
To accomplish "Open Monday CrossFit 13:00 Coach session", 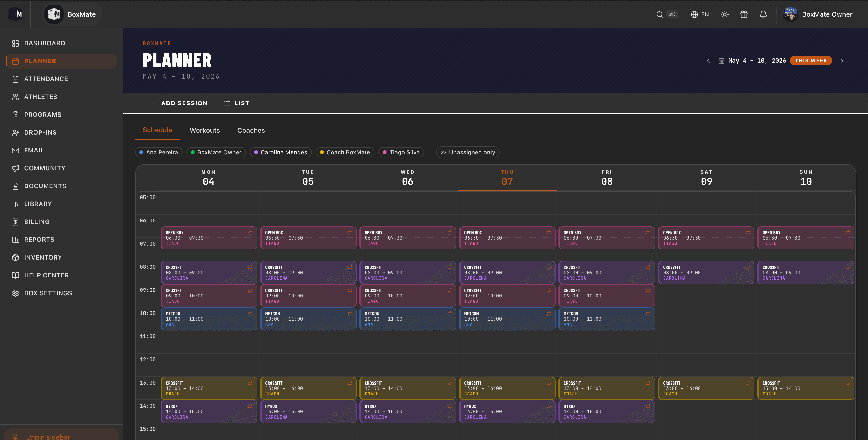I will point(209,388).
